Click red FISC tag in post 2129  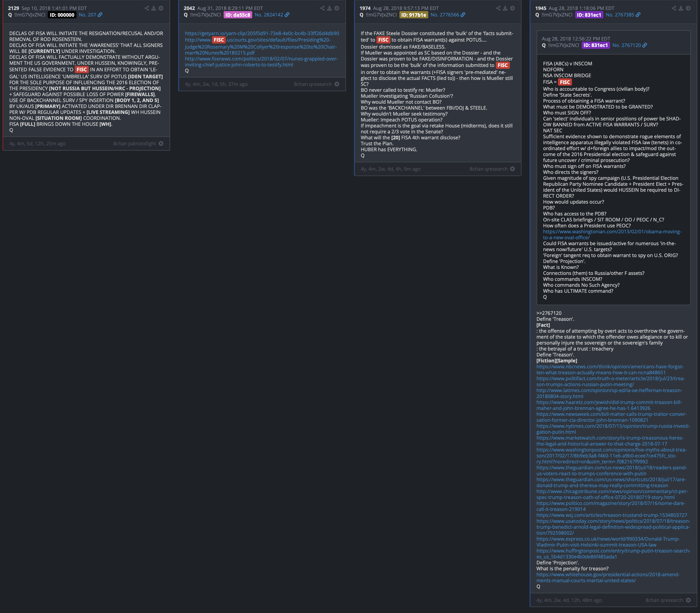tap(82, 69)
